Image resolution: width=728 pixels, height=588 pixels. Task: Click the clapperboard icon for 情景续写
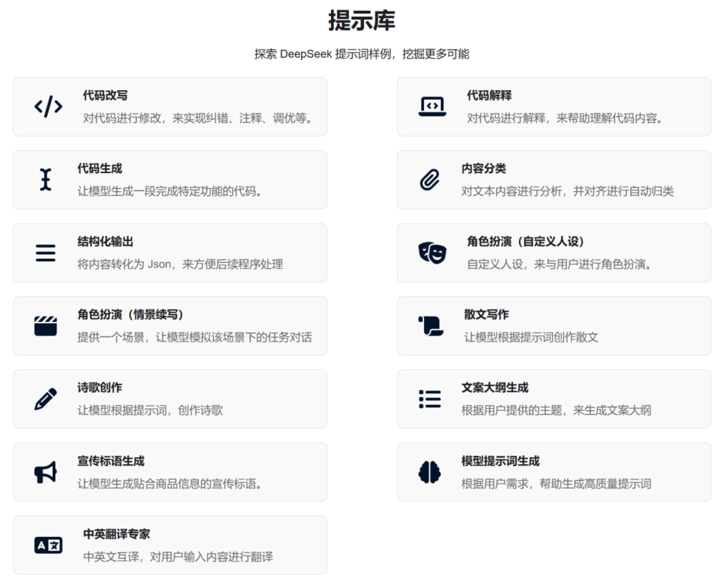(x=45, y=326)
